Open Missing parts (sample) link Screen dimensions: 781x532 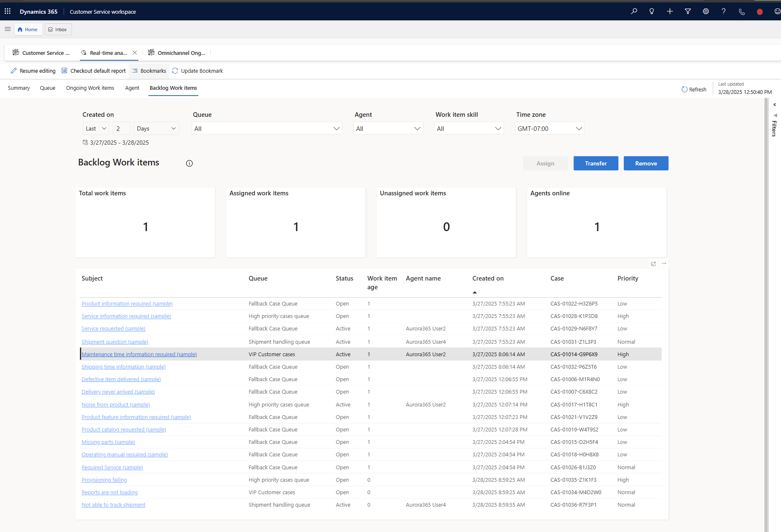108,442
